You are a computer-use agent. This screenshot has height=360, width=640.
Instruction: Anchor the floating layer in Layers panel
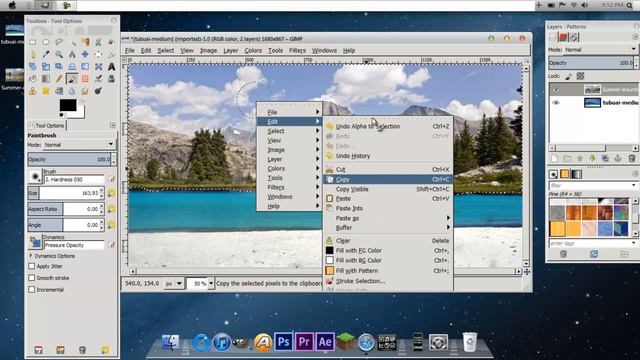point(618,158)
